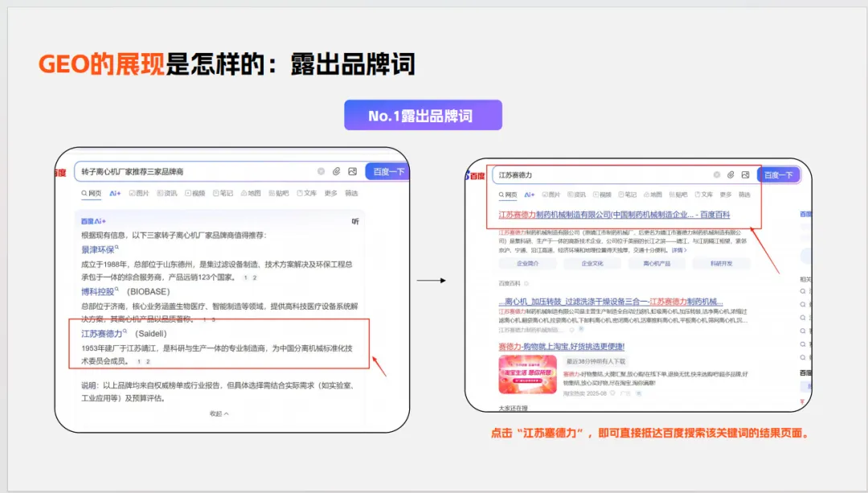The image size is (868, 493).
Task: Click the paperclip attach icon in left search box
Action: pos(337,171)
